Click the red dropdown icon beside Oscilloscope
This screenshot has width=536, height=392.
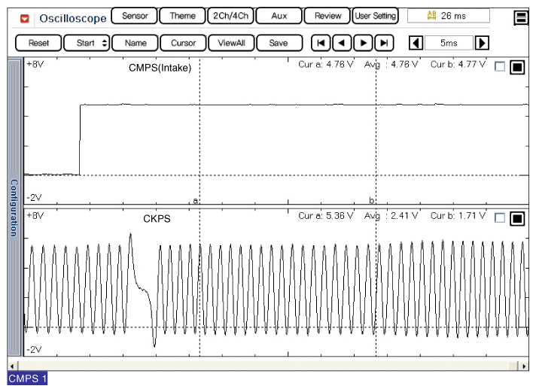click(25, 17)
